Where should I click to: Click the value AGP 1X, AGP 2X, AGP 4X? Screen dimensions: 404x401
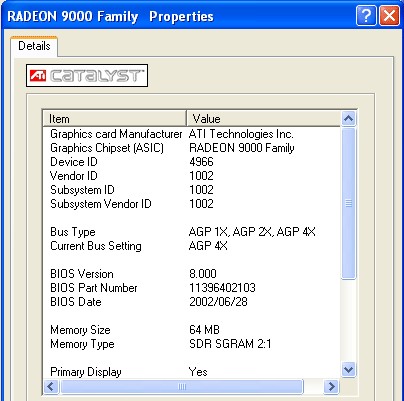pos(252,232)
